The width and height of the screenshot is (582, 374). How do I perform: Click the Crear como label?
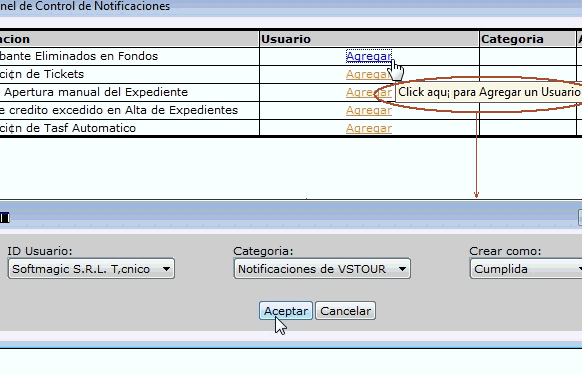coord(505,251)
